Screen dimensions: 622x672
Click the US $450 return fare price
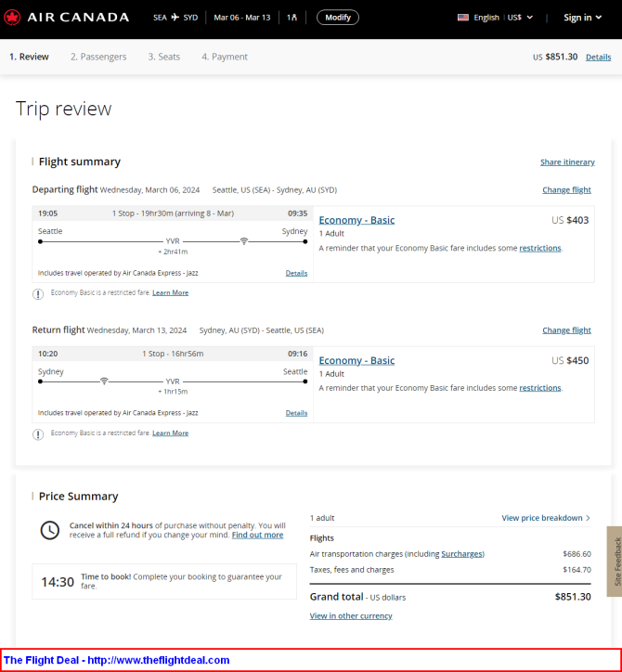(x=570, y=360)
